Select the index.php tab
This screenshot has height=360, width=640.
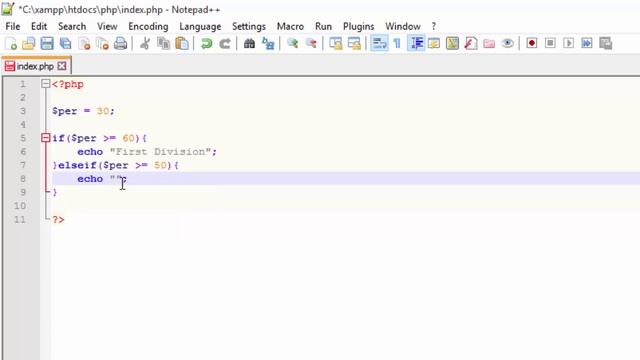[35, 66]
